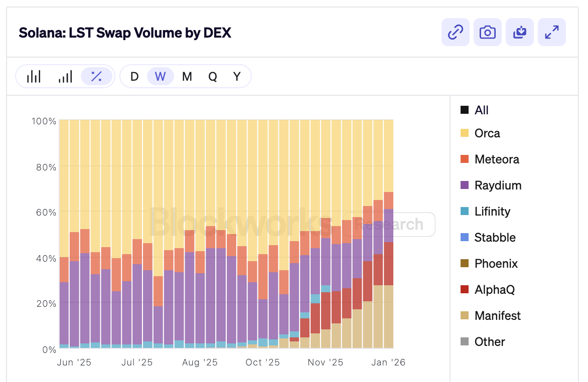Copy chart link with chain-link icon
588x382 pixels.
click(455, 32)
